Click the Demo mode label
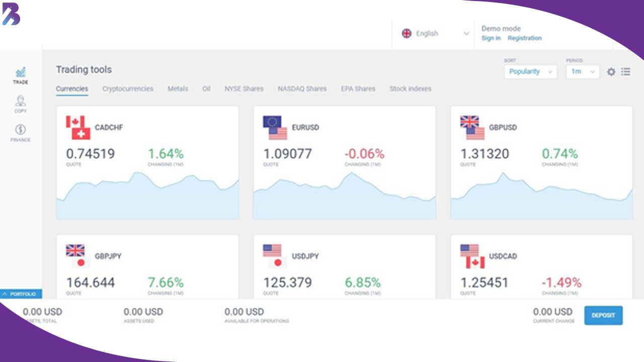The image size is (644, 362). pos(501,29)
